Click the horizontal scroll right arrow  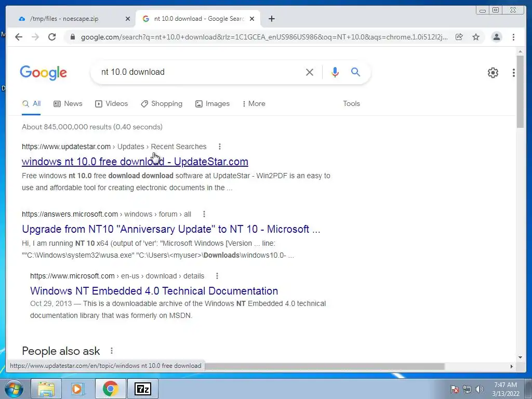[x=512, y=366]
